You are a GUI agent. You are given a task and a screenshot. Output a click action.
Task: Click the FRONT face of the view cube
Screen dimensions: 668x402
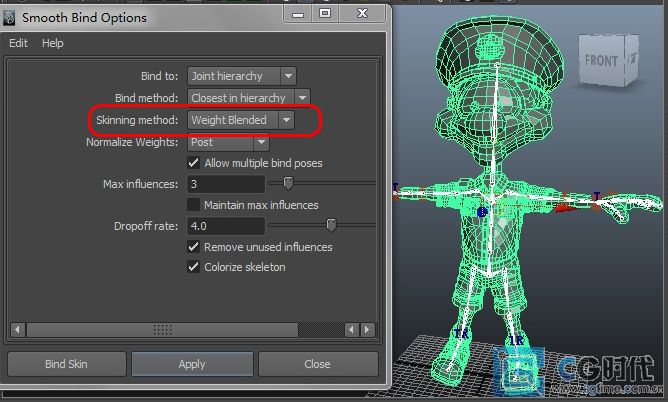pyautogui.click(x=601, y=61)
